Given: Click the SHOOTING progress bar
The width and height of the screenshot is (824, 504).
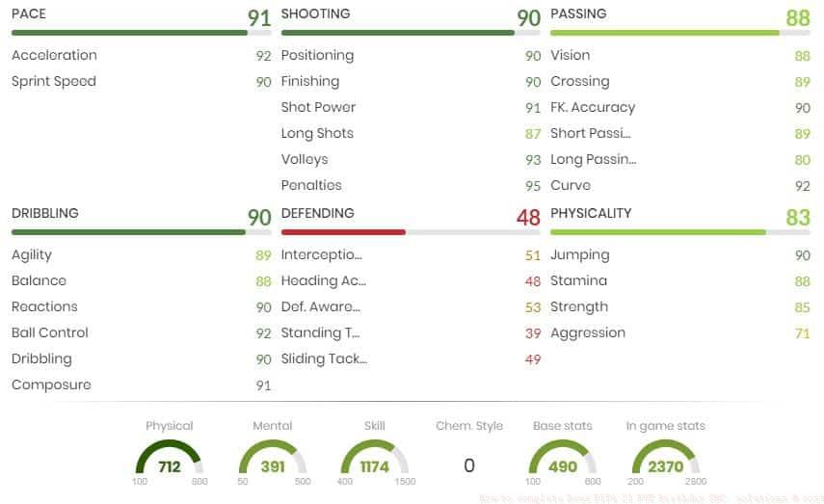Looking at the screenshot, I should [x=411, y=33].
